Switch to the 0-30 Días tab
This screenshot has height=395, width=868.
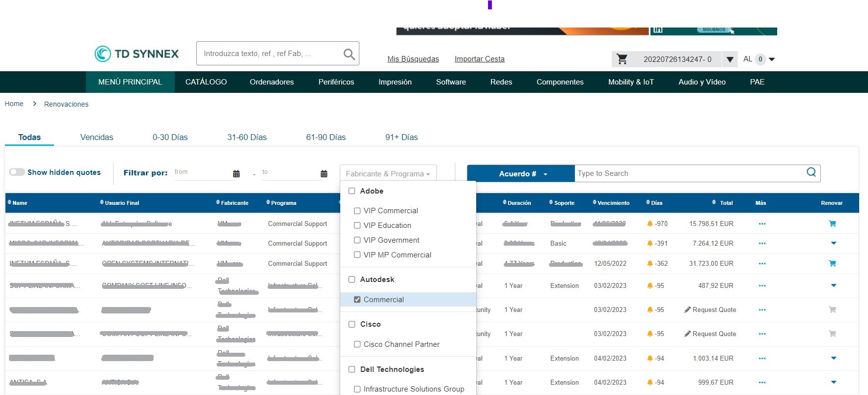click(x=170, y=137)
